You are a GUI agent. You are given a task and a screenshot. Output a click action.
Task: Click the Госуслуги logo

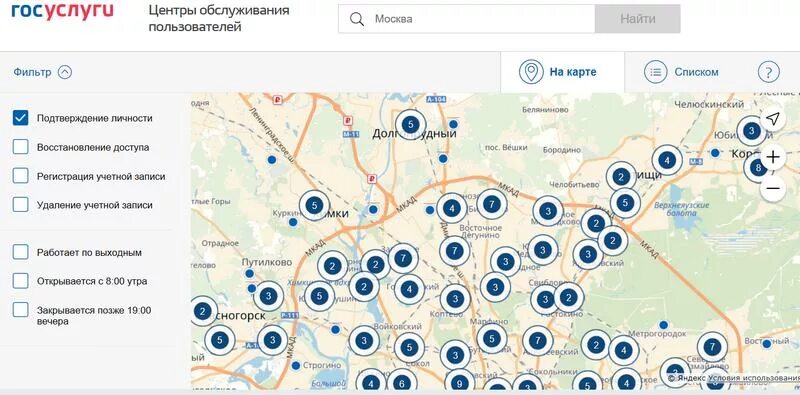pyautogui.click(x=62, y=11)
